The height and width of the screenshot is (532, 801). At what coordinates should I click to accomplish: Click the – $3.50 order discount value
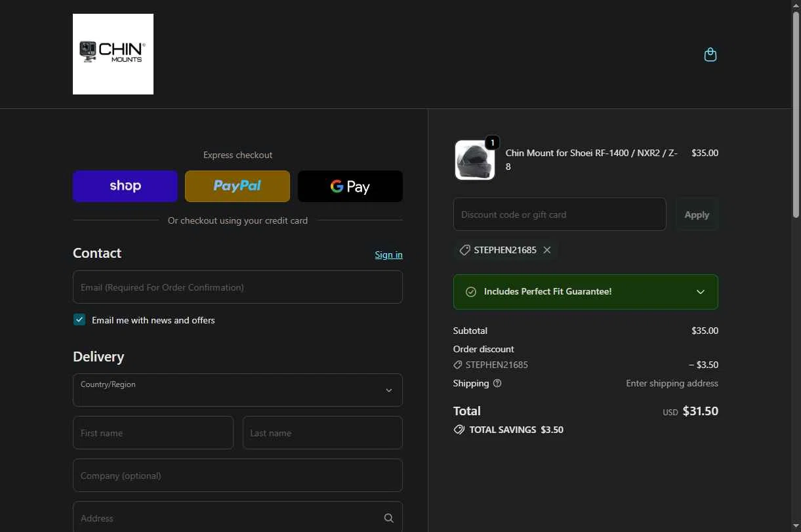coord(703,365)
